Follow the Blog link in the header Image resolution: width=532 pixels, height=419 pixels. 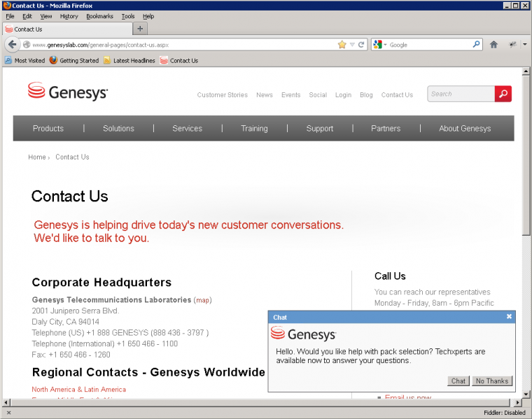click(x=366, y=95)
